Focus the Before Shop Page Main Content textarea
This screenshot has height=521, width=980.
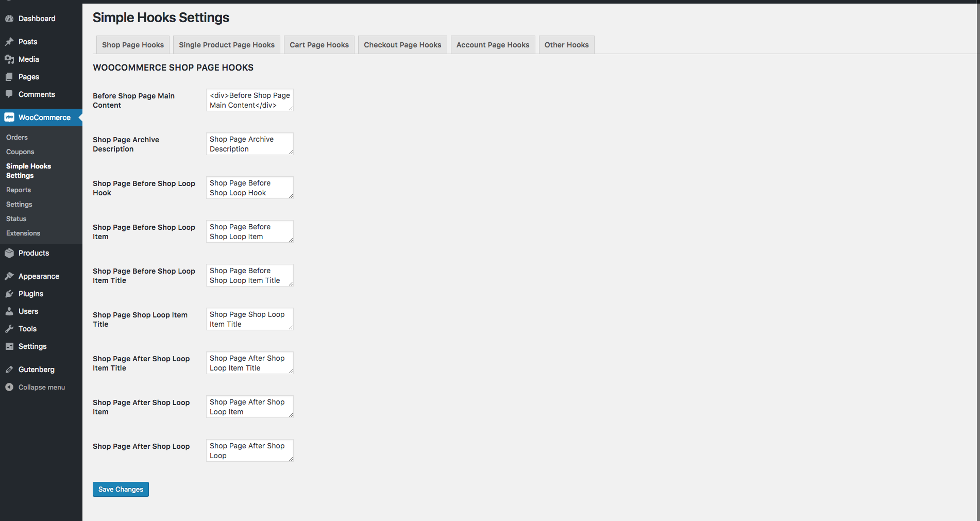coord(250,100)
